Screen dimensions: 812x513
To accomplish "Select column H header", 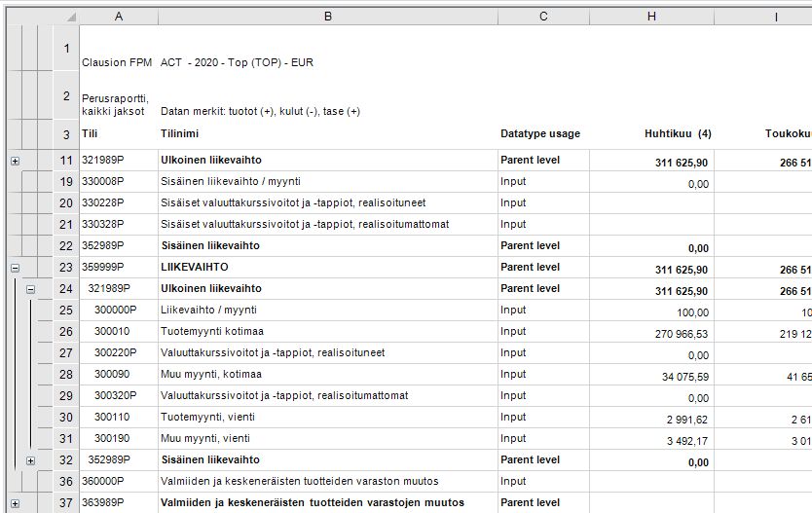I will (x=651, y=17).
